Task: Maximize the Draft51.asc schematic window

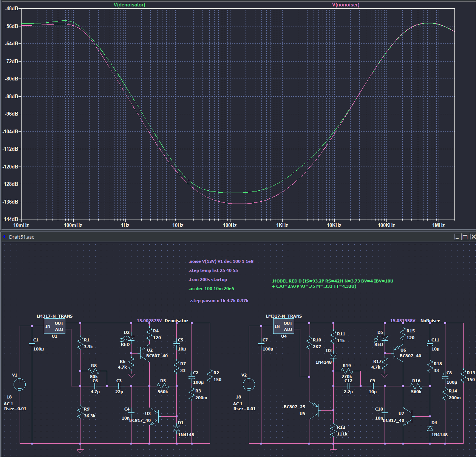Action: click(465, 237)
